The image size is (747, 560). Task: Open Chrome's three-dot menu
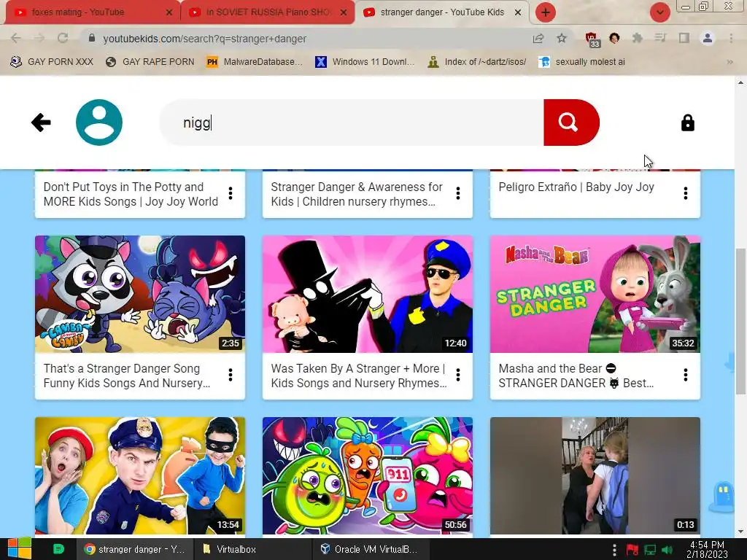[x=731, y=38]
